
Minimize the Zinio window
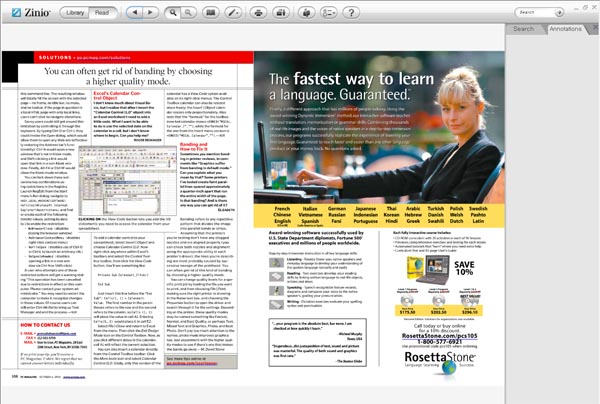[576, 8]
